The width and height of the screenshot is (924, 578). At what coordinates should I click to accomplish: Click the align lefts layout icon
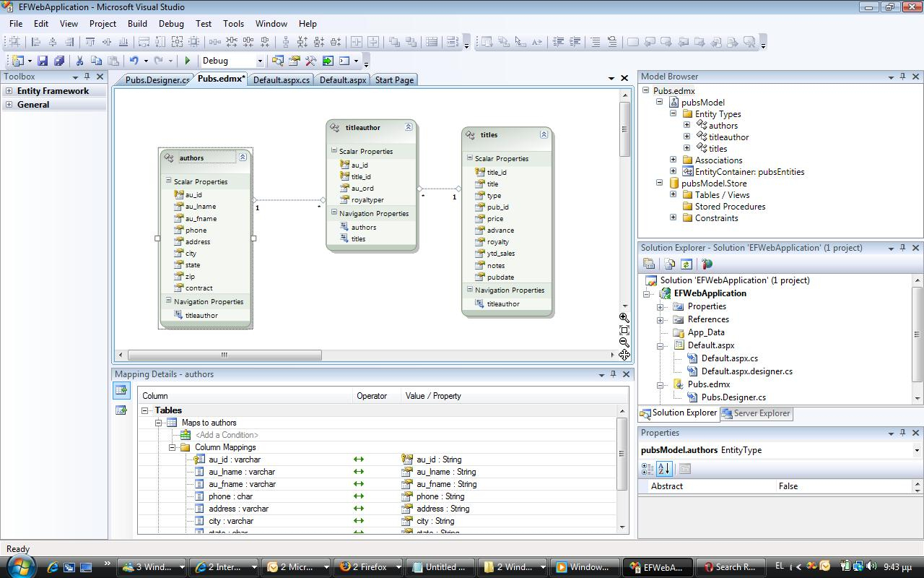(35, 42)
